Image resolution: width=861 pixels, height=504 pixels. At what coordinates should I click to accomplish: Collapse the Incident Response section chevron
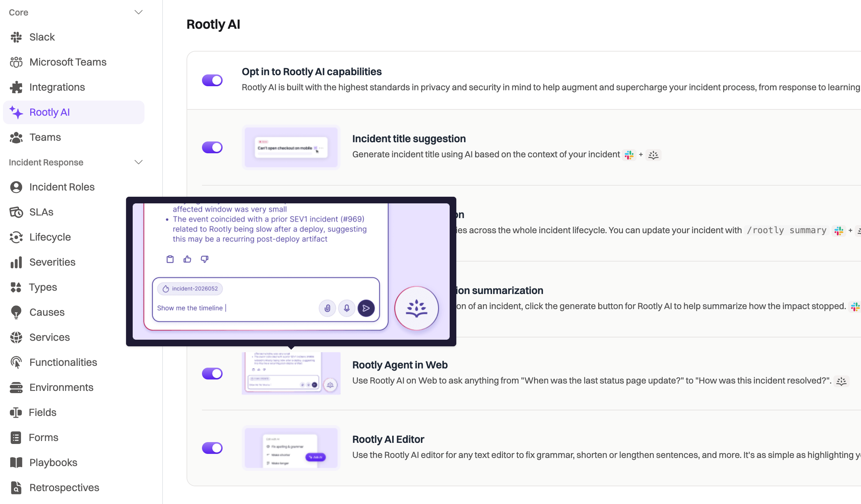pos(139,162)
